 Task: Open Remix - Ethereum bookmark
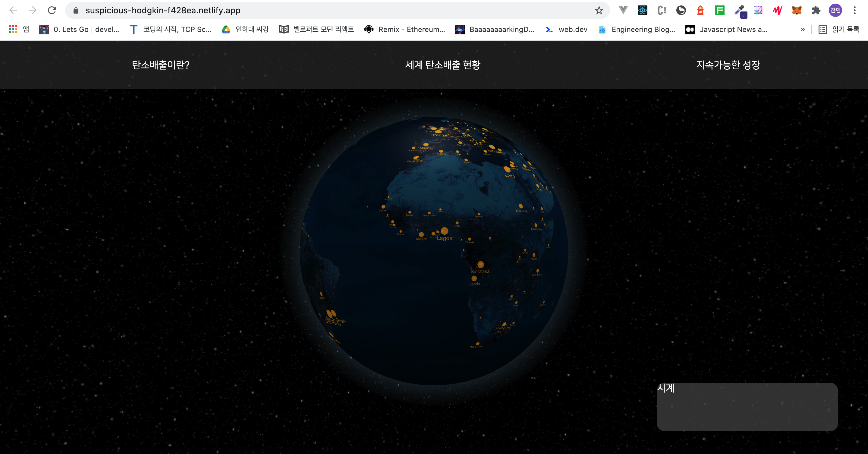click(405, 30)
